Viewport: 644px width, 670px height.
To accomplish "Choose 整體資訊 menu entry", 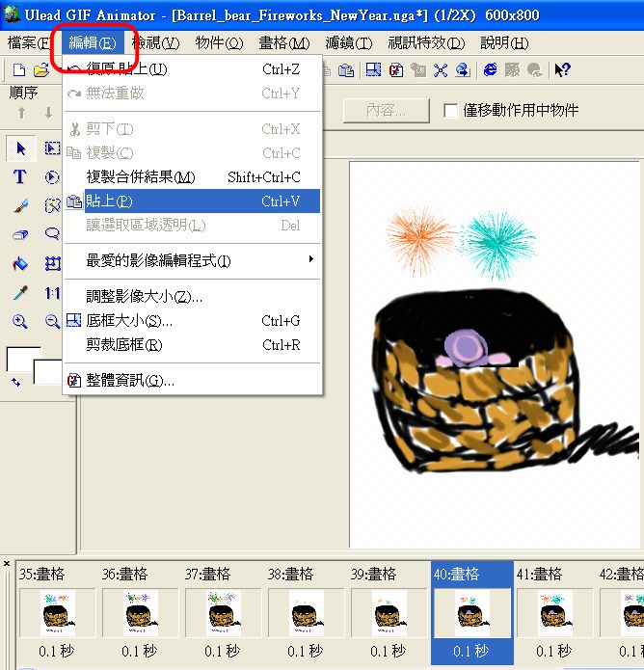I will (192, 380).
